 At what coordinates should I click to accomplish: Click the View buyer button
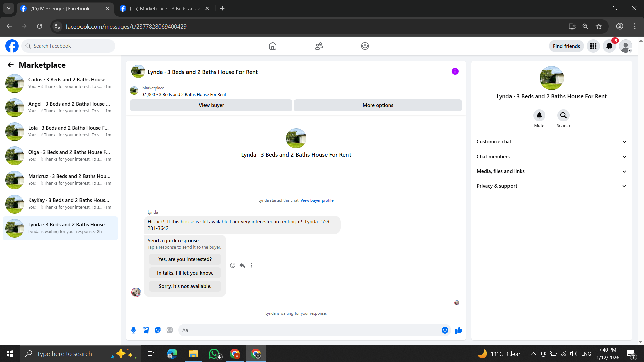211,105
